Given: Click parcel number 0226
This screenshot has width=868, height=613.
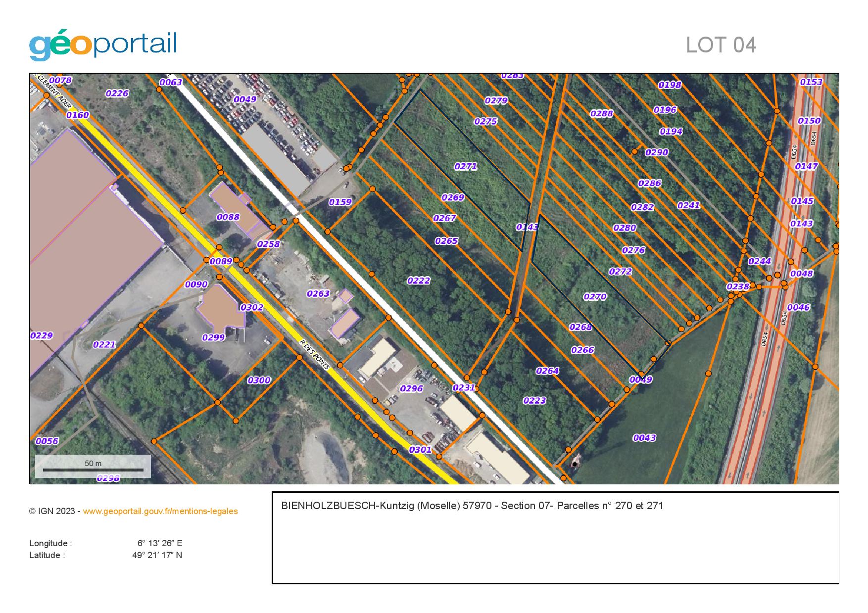Looking at the screenshot, I should click(117, 93).
